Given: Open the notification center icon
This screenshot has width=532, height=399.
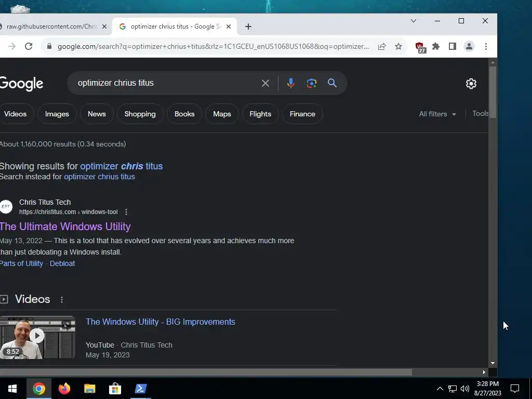Looking at the screenshot, I should point(515,389).
